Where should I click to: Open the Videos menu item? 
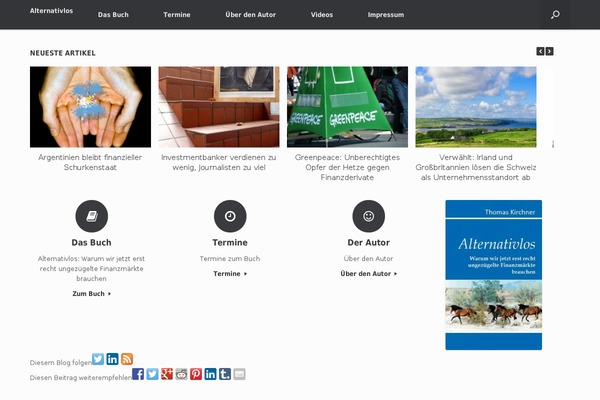pos(322,15)
